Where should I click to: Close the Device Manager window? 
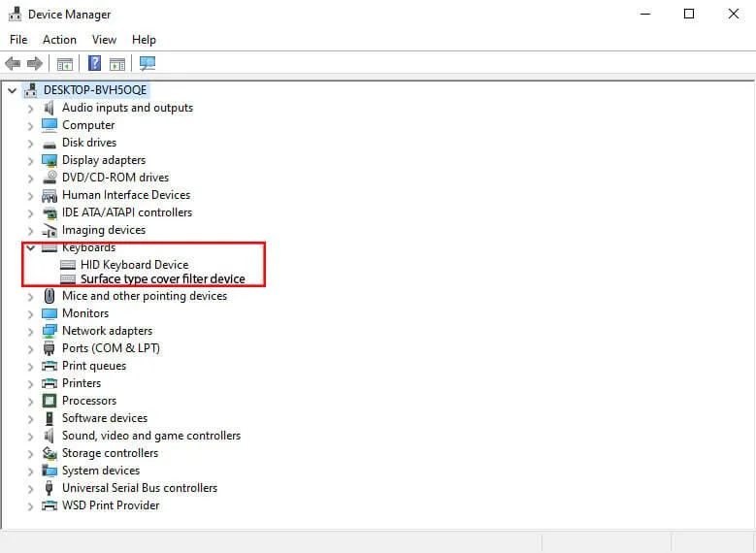(x=734, y=14)
